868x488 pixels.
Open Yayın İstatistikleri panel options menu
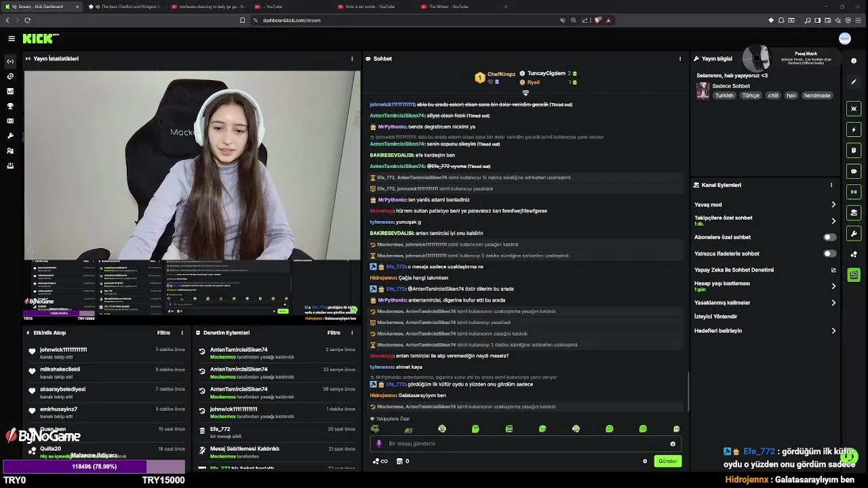pyautogui.click(x=352, y=59)
